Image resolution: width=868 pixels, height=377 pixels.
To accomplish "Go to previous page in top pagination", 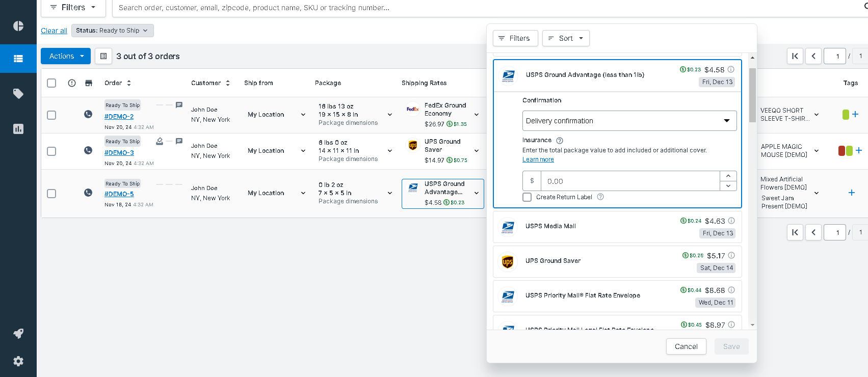I will [813, 56].
